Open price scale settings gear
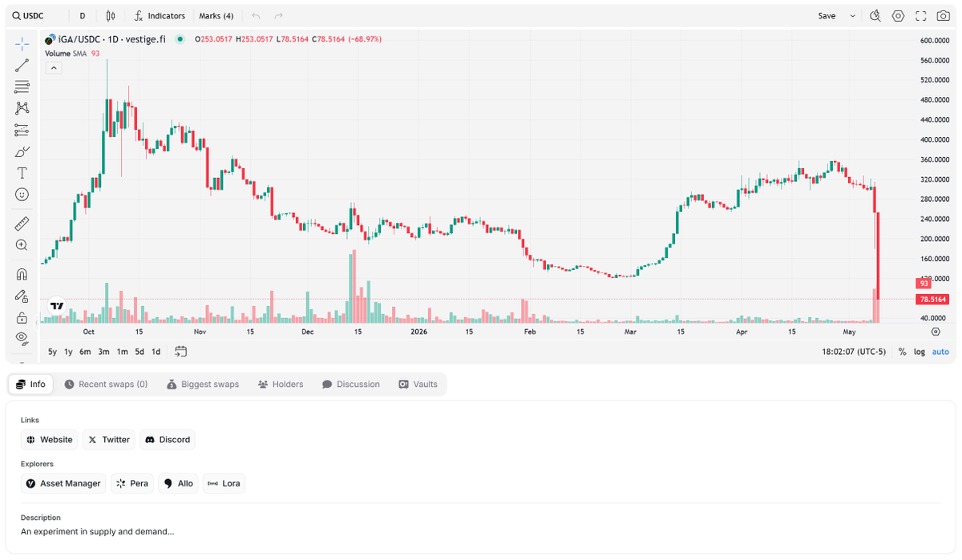This screenshot has width=962, height=560. [936, 331]
